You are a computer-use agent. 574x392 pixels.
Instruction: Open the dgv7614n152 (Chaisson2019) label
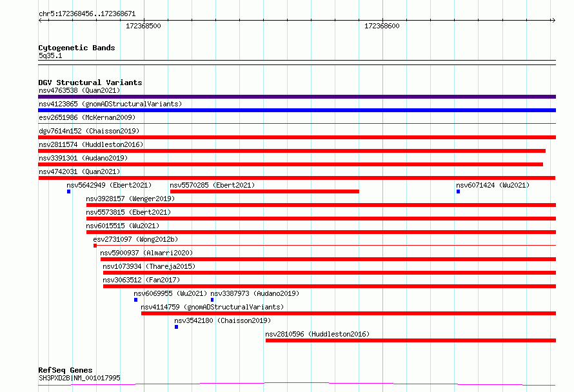[89, 131]
